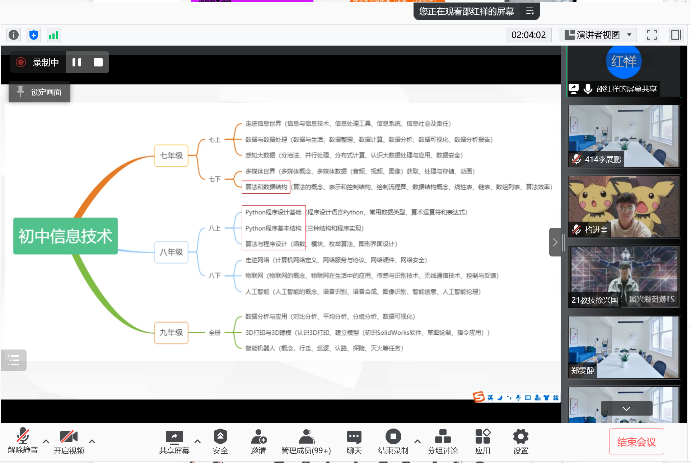The width and height of the screenshot is (691, 463).
Task: Open the apps icon in the toolbar
Action: click(x=484, y=438)
